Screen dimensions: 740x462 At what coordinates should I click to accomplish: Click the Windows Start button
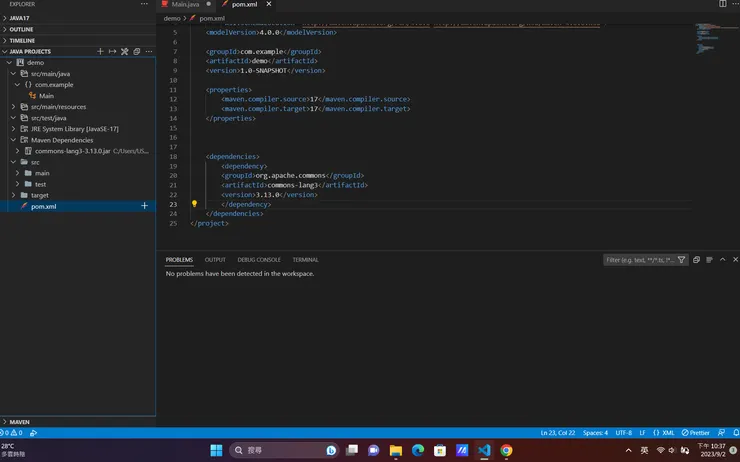(x=216, y=450)
